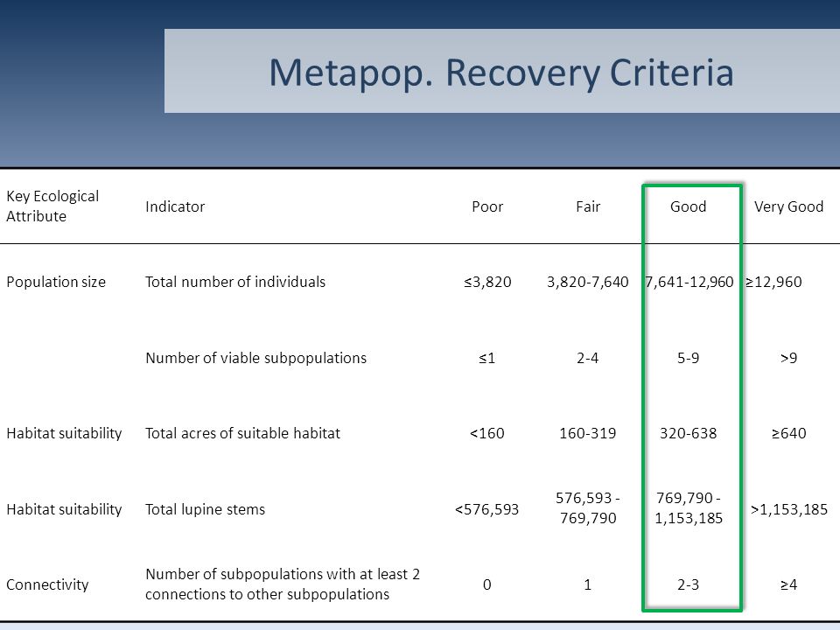This screenshot has height=630, width=840.
Task: Click the '5-9' cell
Action: [x=689, y=358]
